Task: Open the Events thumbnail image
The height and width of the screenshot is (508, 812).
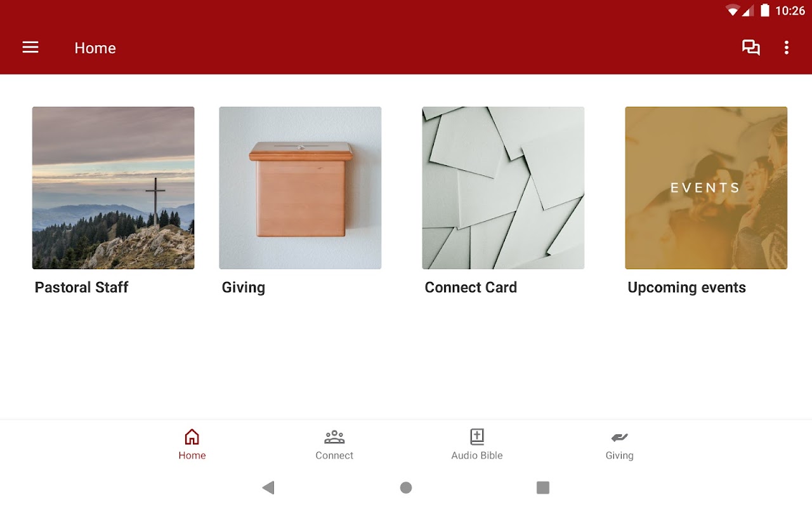Action: (x=706, y=188)
